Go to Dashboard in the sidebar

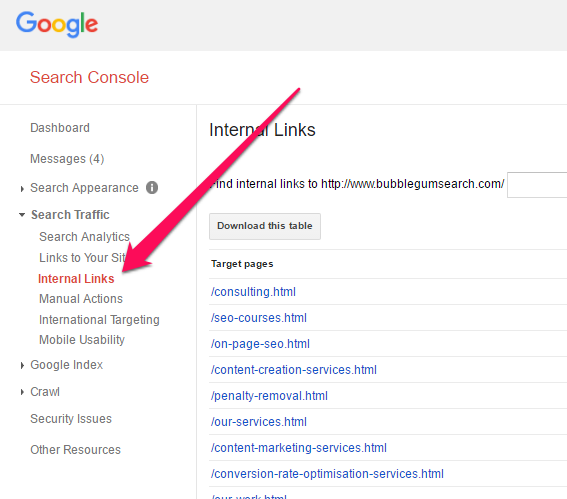[60, 128]
